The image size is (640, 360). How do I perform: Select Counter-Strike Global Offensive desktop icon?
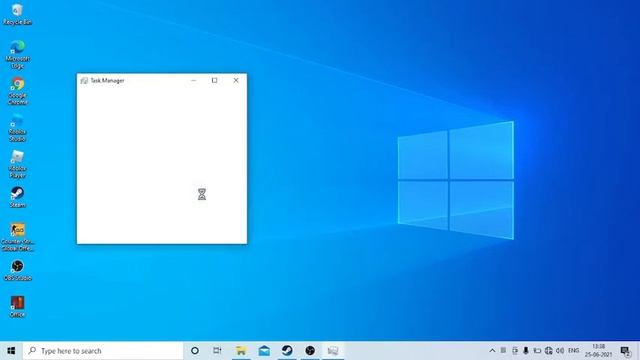pyautogui.click(x=17, y=237)
